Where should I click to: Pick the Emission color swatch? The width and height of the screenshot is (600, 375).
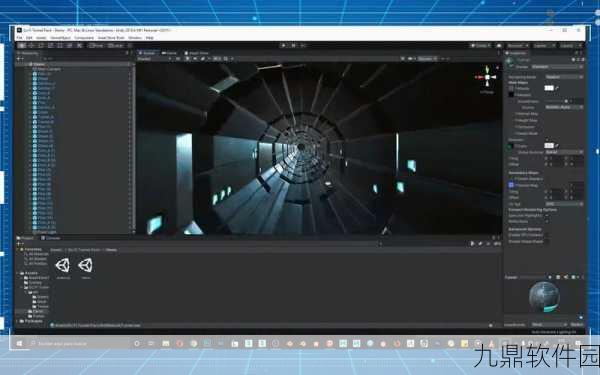[549, 146]
